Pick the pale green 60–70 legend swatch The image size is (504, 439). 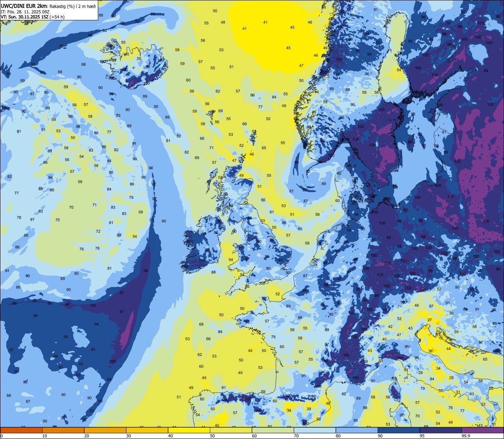273,430
